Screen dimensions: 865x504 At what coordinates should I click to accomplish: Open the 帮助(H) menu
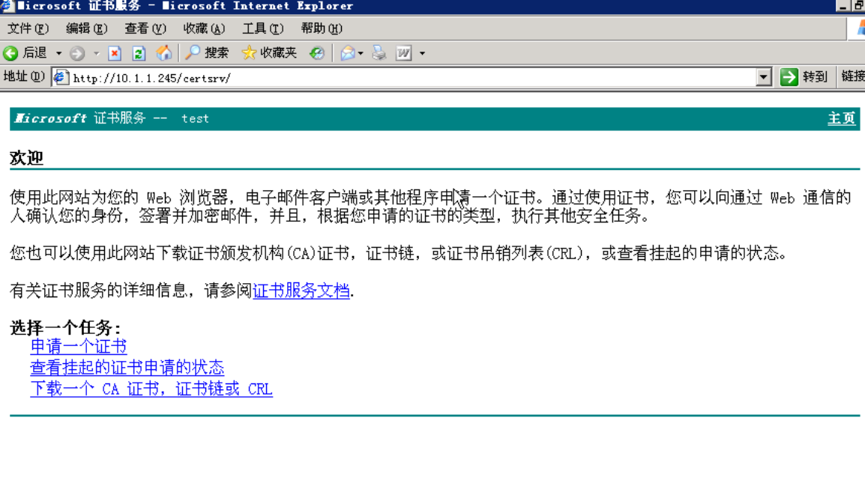pyautogui.click(x=322, y=28)
